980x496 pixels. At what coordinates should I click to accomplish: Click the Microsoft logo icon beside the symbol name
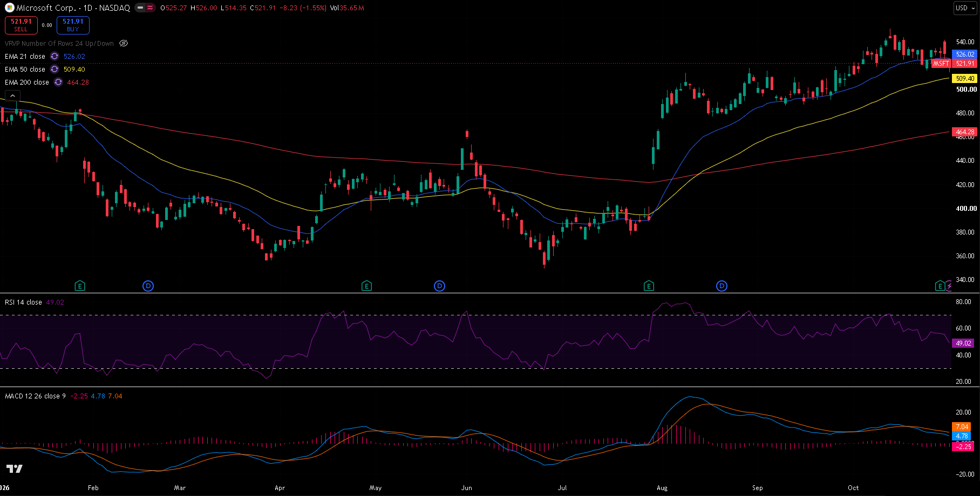click(x=9, y=8)
